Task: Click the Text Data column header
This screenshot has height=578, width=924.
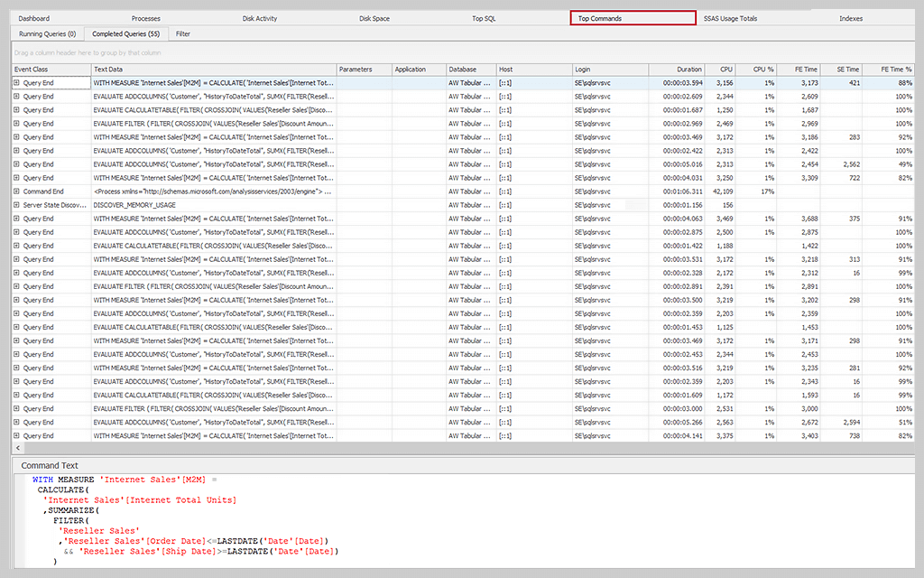Action: pos(212,70)
